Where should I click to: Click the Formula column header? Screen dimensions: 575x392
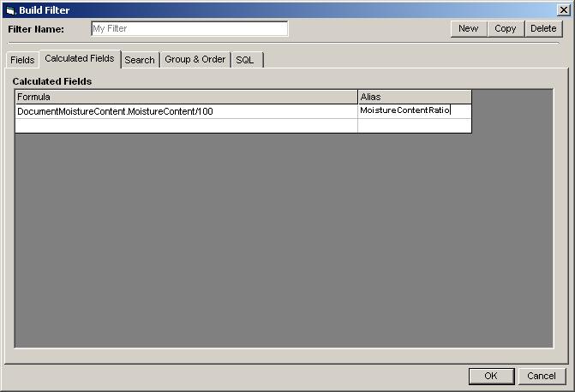pyautogui.click(x=186, y=97)
